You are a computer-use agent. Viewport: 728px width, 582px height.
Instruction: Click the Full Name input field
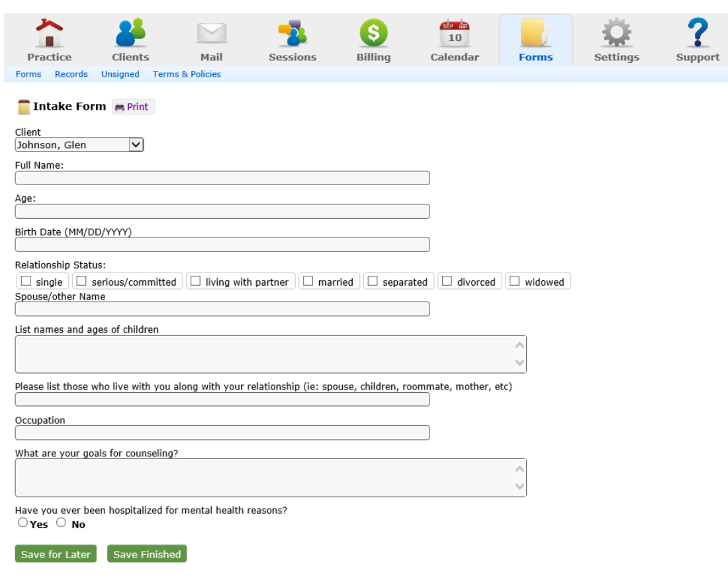pos(222,178)
